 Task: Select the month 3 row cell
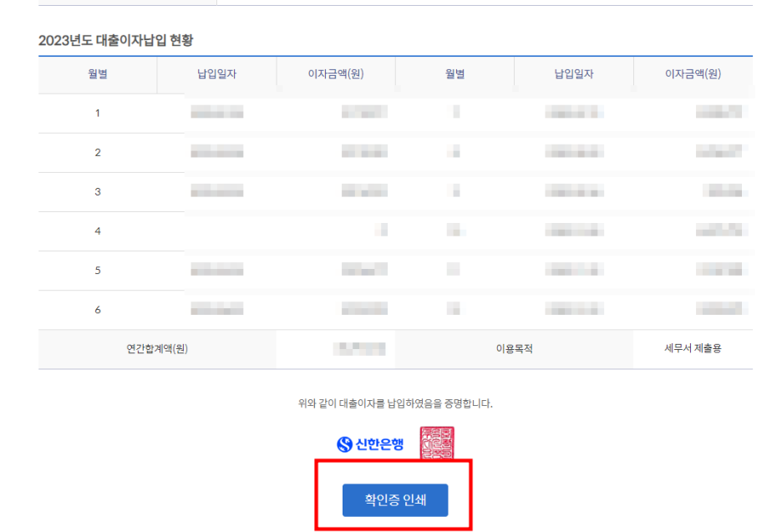98,191
